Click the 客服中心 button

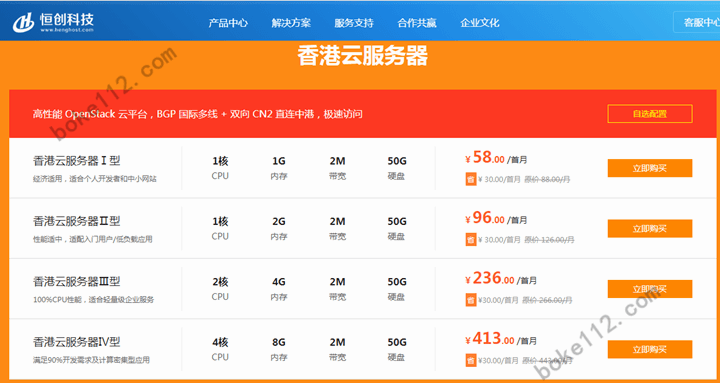(697, 22)
